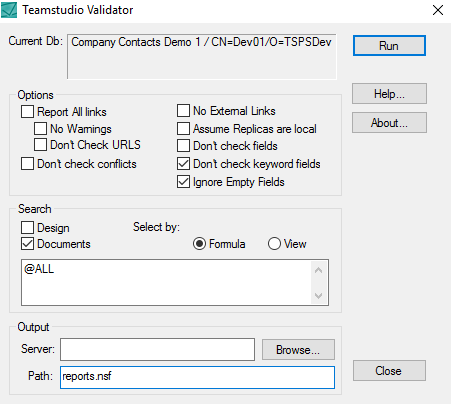Open the Help dialog
Image resolution: width=451 pixels, height=404 pixels.
pyautogui.click(x=389, y=94)
